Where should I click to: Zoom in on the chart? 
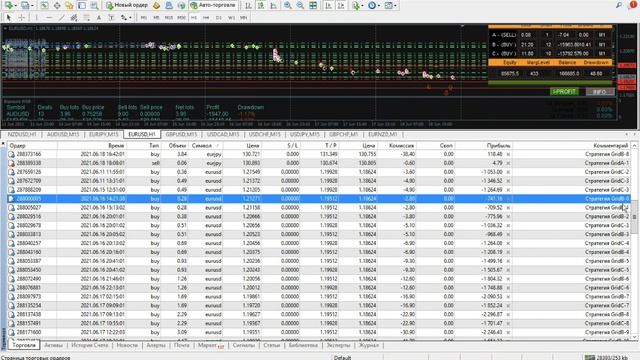pos(288,5)
